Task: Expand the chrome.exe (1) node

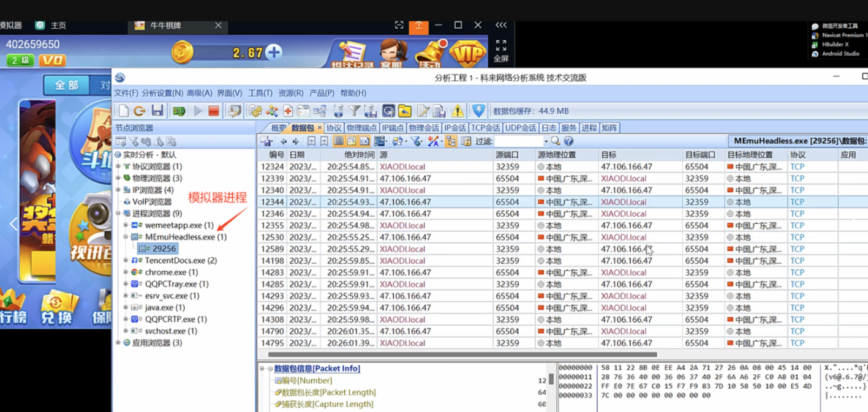Action: (x=126, y=272)
